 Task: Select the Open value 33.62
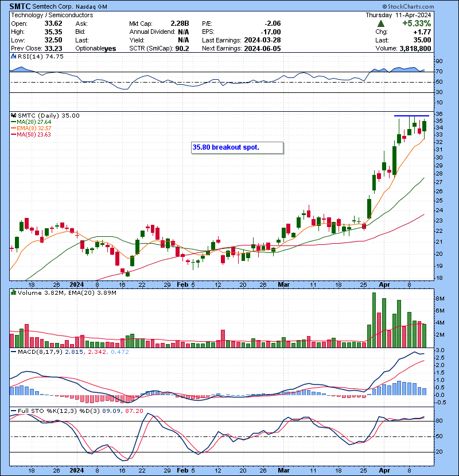[x=53, y=24]
